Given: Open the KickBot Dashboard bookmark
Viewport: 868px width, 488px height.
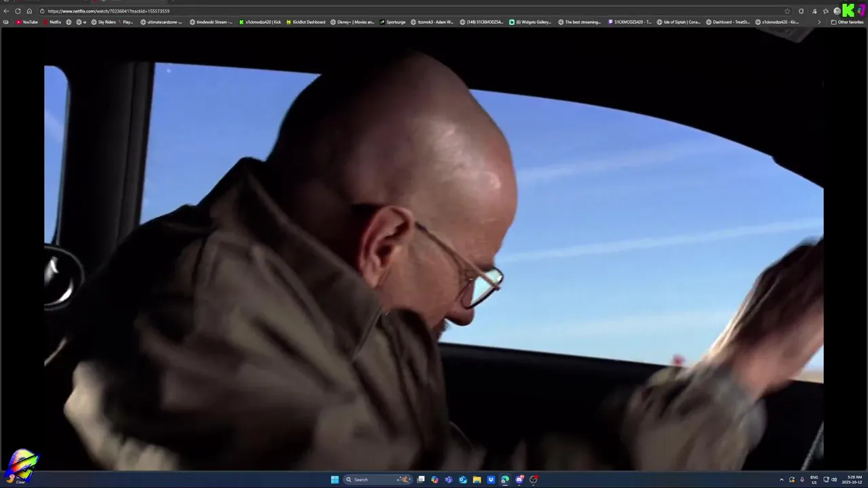Looking at the screenshot, I should pos(306,22).
